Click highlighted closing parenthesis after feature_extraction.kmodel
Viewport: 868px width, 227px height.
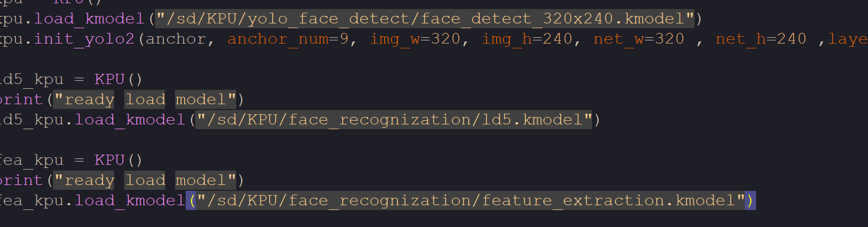(750, 201)
